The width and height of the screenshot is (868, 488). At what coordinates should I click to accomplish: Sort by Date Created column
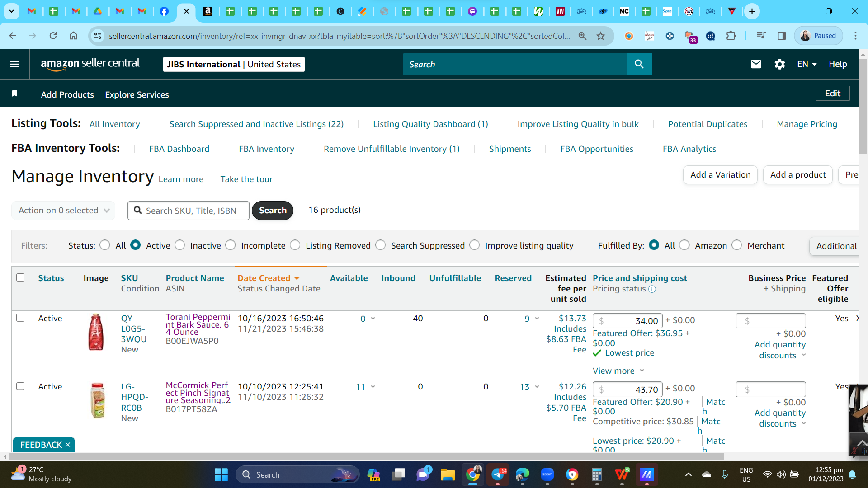[269, 278]
